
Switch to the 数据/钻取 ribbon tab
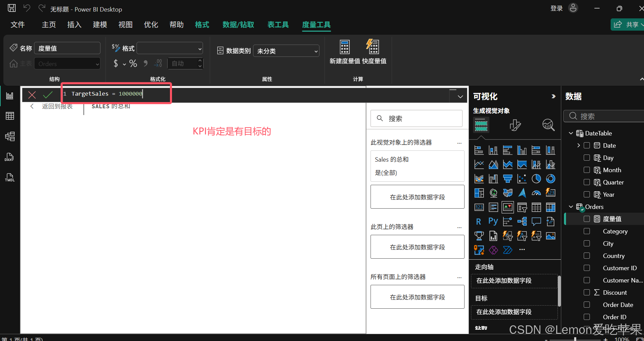tap(238, 25)
